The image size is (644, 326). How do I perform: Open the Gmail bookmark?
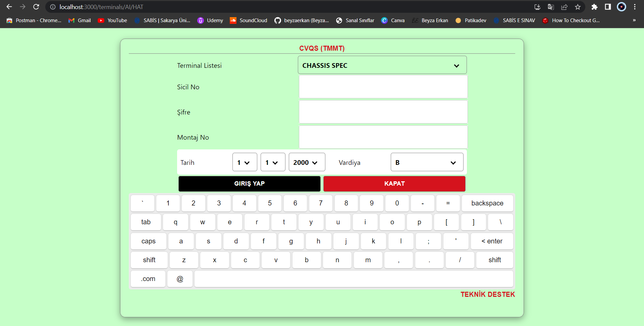79,20
